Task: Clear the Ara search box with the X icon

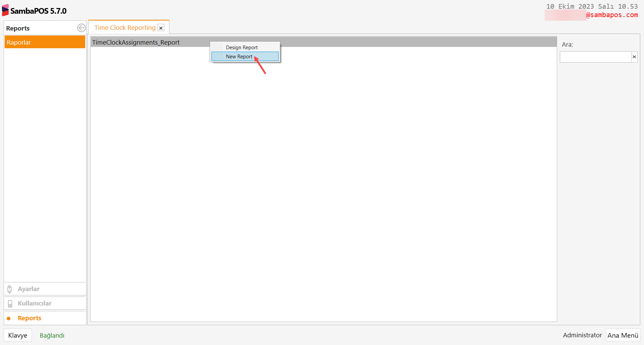Action: tap(634, 57)
